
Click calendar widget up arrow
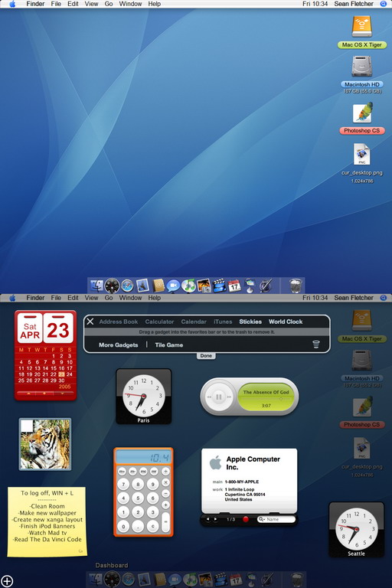coord(28,394)
